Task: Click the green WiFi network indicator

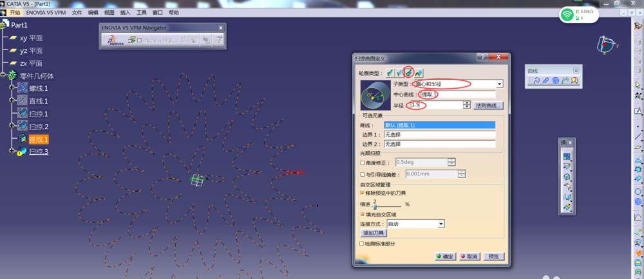Action: tap(567, 15)
